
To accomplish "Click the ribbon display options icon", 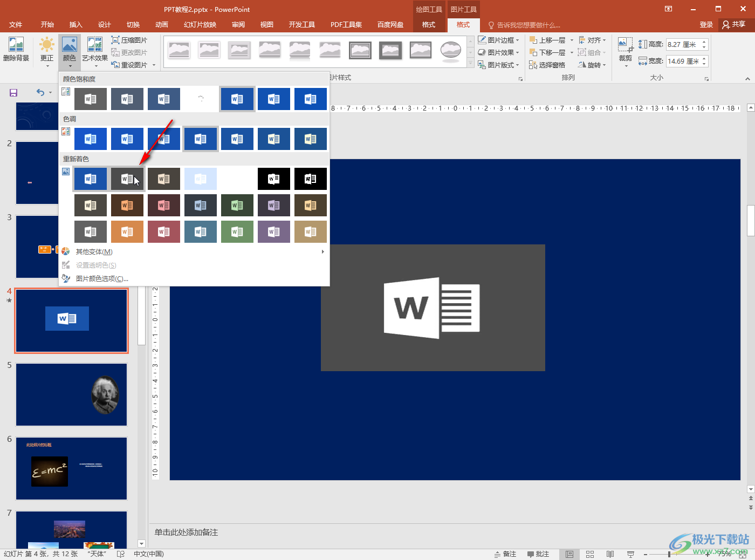I will [668, 9].
